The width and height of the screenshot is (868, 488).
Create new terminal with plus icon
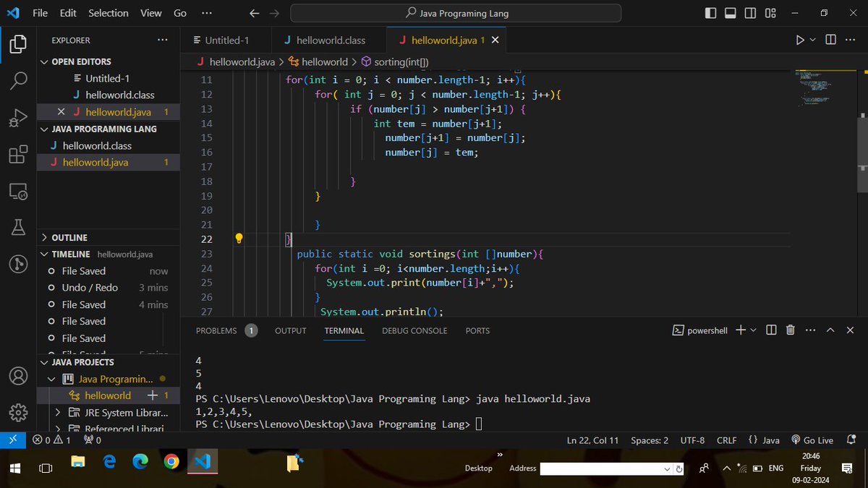click(x=740, y=330)
